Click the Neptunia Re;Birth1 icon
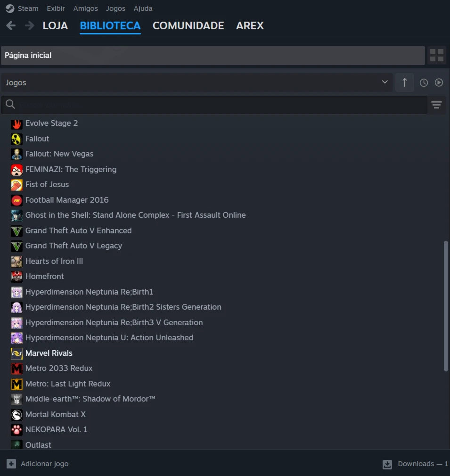The width and height of the screenshot is (450, 476). tap(16, 292)
